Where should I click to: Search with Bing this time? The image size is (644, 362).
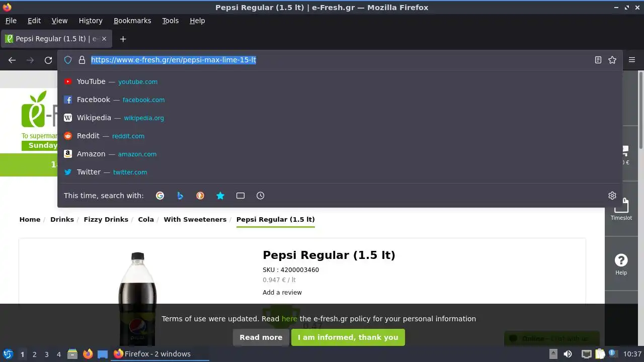[x=180, y=196]
